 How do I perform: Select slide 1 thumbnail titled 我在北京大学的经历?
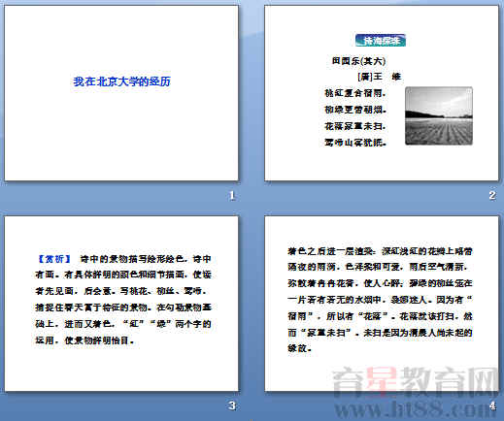tap(121, 93)
